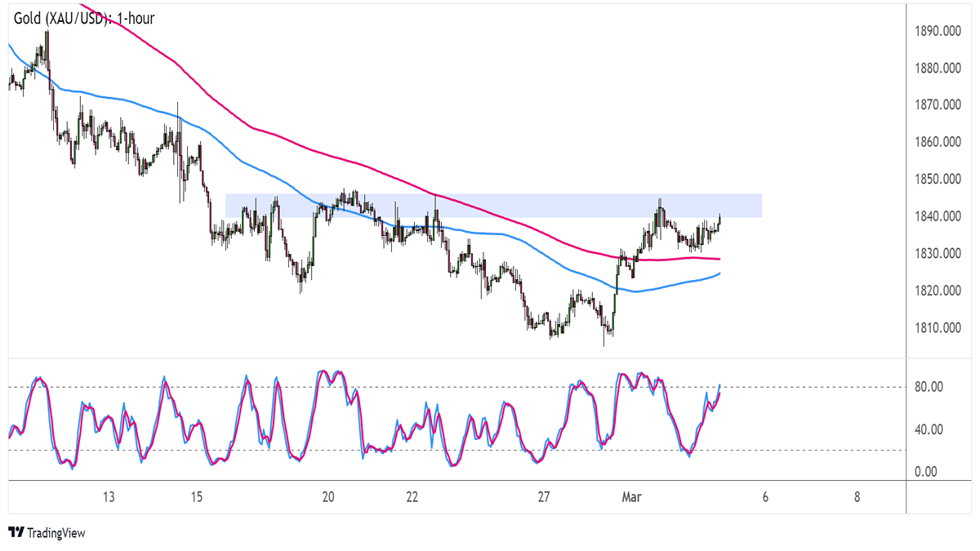Viewport: 980px width, 551px height.
Task: Select the blue shaded resistance zone rectangle
Action: 493,206
